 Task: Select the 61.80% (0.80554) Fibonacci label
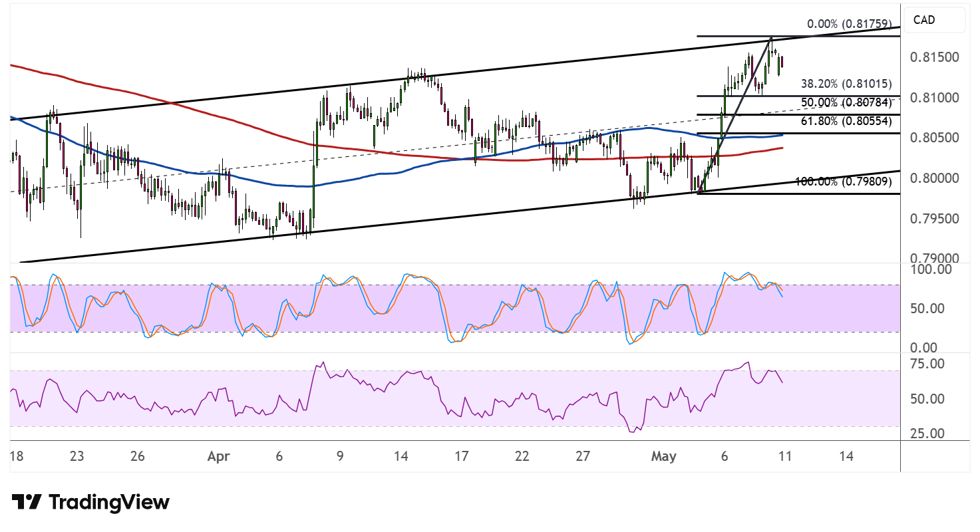click(x=846, y=122)
